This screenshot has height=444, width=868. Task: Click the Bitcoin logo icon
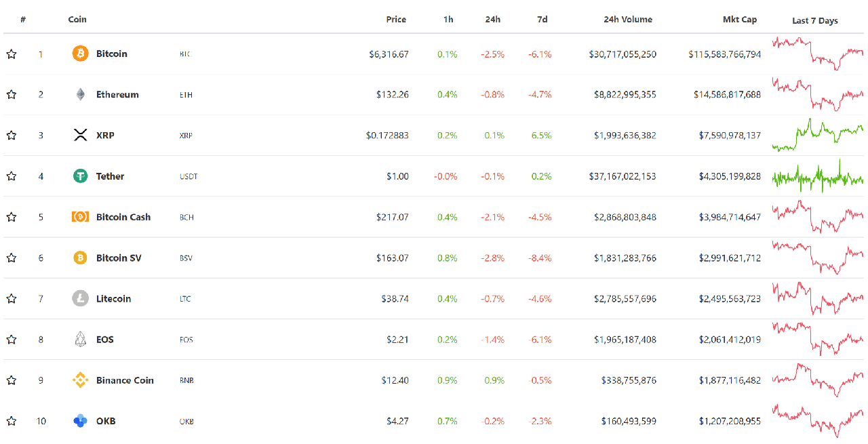coord(80,54)
